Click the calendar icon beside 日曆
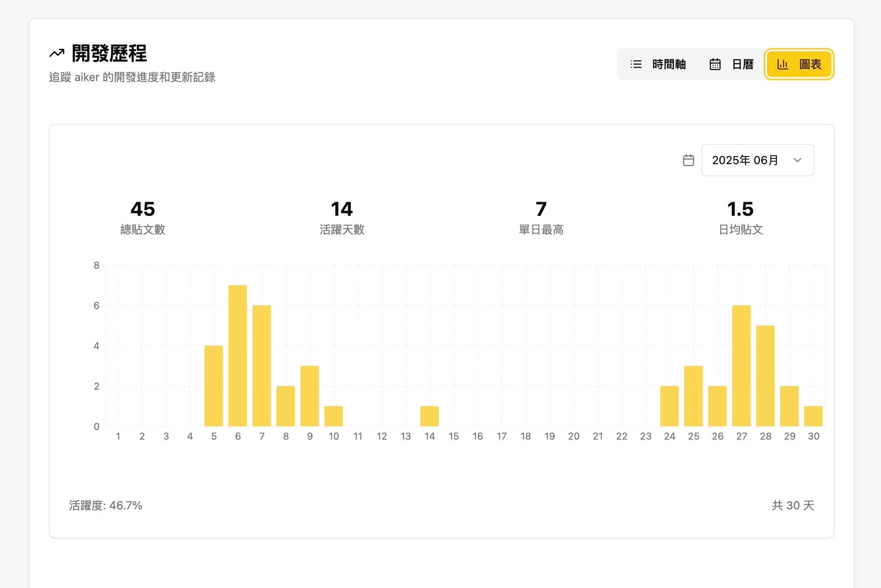 (715, 64)
